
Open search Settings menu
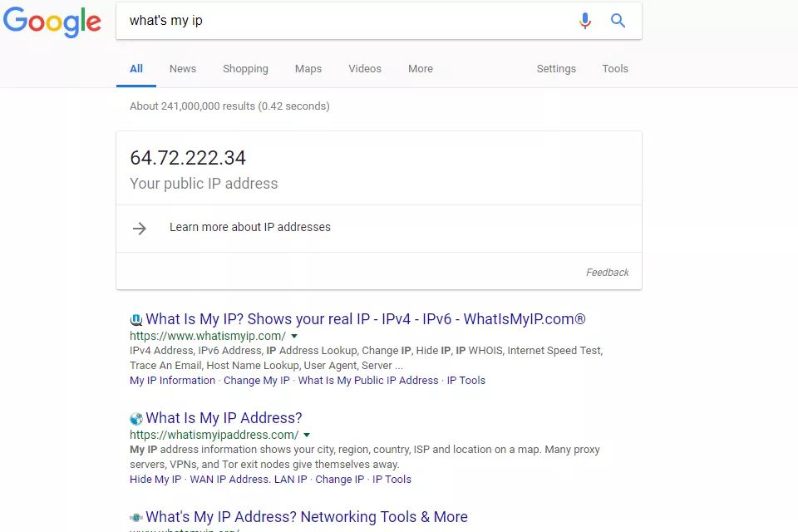pyautogui.click(x=556, y=69)
